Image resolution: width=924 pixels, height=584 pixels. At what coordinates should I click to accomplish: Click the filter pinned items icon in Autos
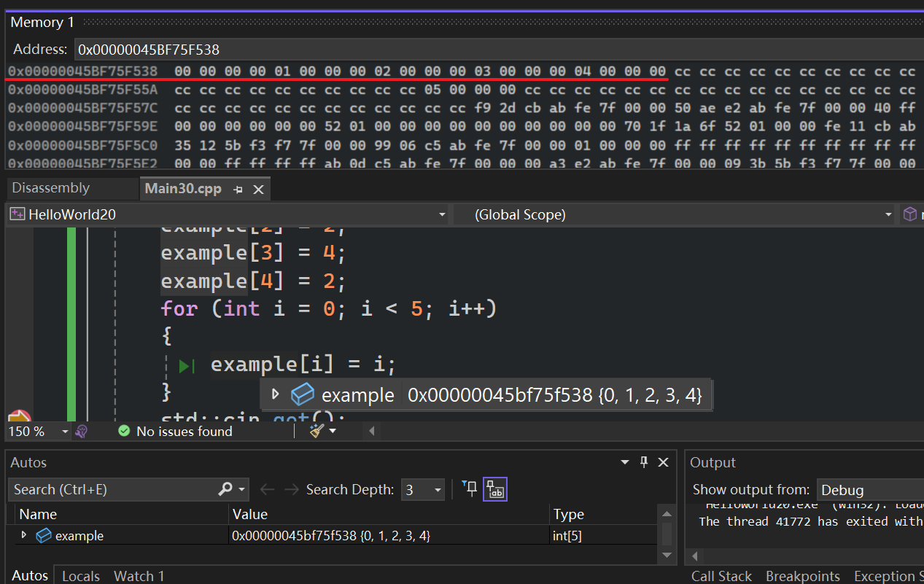coord(470,488)
